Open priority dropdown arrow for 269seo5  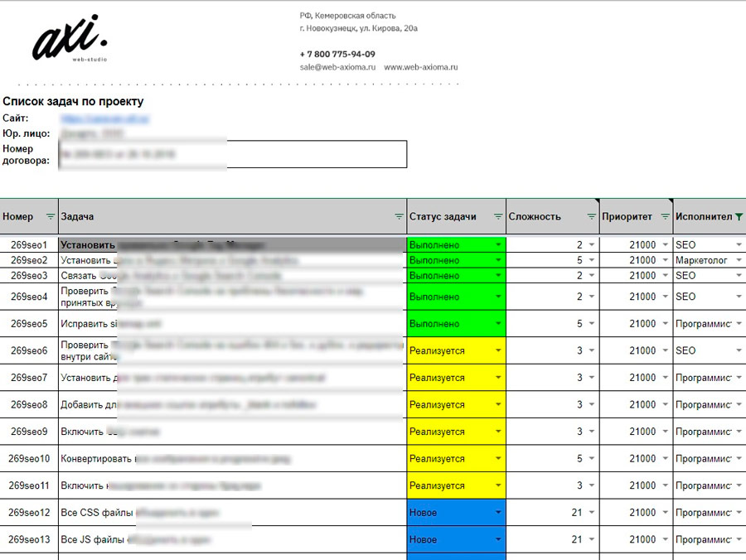[x=665, y=324]
